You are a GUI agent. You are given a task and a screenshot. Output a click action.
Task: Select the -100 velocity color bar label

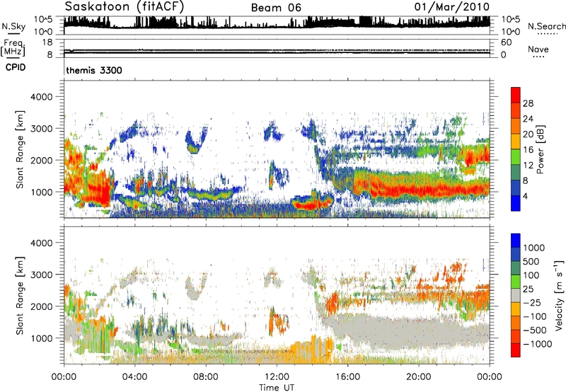point(535,316)
